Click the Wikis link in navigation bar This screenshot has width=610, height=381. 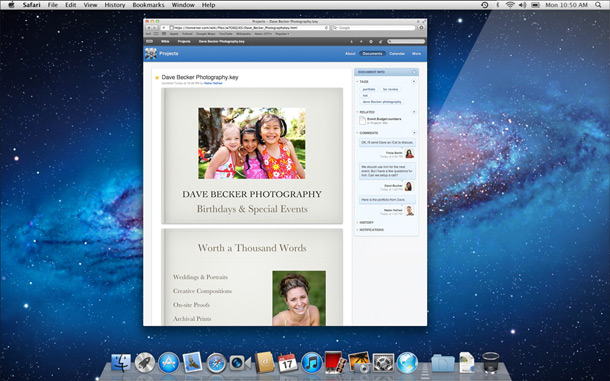pyautogui.click(x=165, y=41)
